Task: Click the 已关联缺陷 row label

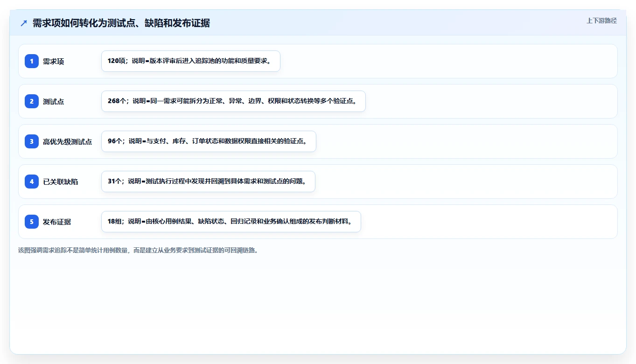Action: (61, 182)
